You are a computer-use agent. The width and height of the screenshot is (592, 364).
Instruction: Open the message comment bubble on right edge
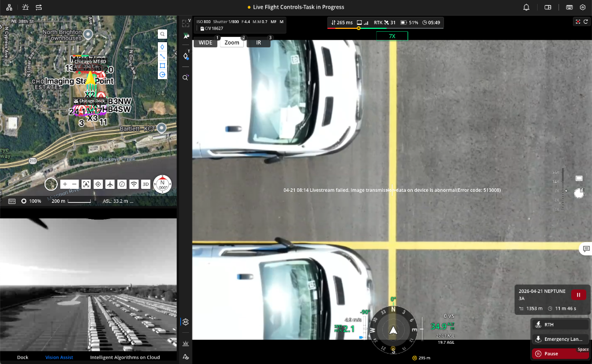(x=586, y=248)
